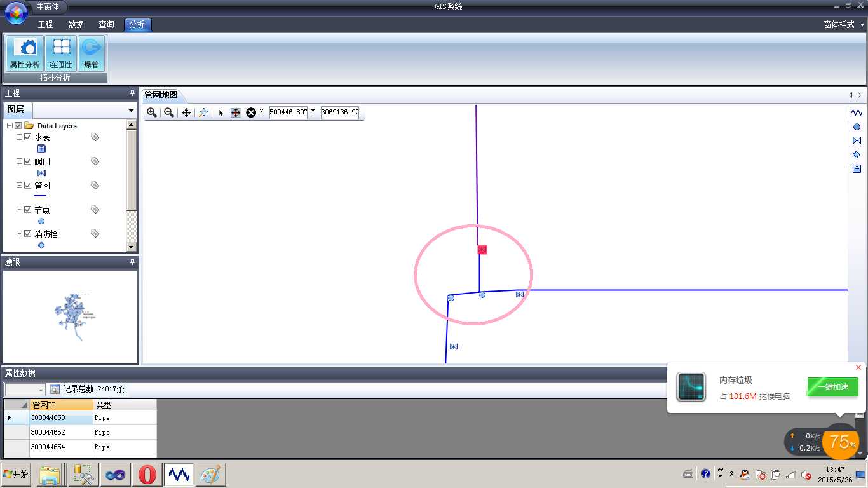868x488 pixels.
Task: Select the valve tool in right sidebar
Action: pyautogui.click(x=857, y=140)
